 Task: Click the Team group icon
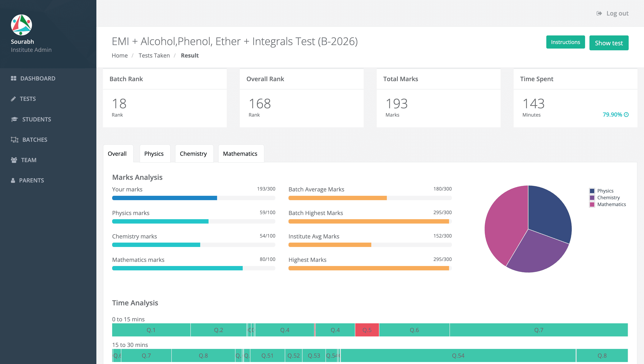click(x=14, y=160)
